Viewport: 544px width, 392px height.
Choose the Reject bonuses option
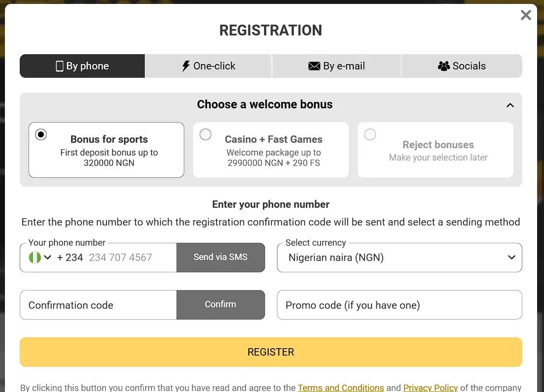tap(370, 134)
